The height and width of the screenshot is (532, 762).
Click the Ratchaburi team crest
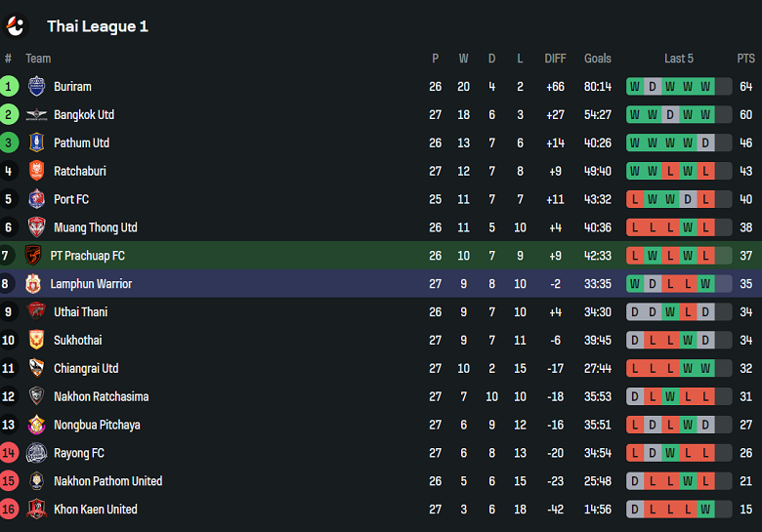pos(36,171)
